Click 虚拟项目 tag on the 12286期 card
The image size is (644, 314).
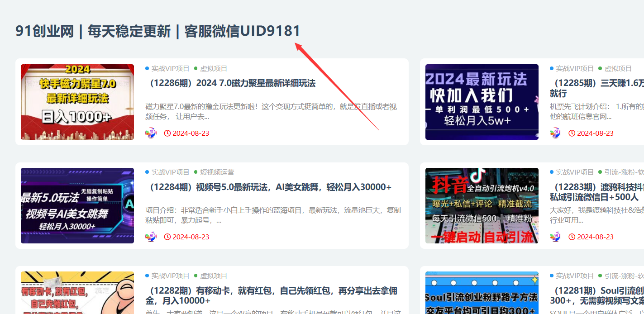(214, 69)
